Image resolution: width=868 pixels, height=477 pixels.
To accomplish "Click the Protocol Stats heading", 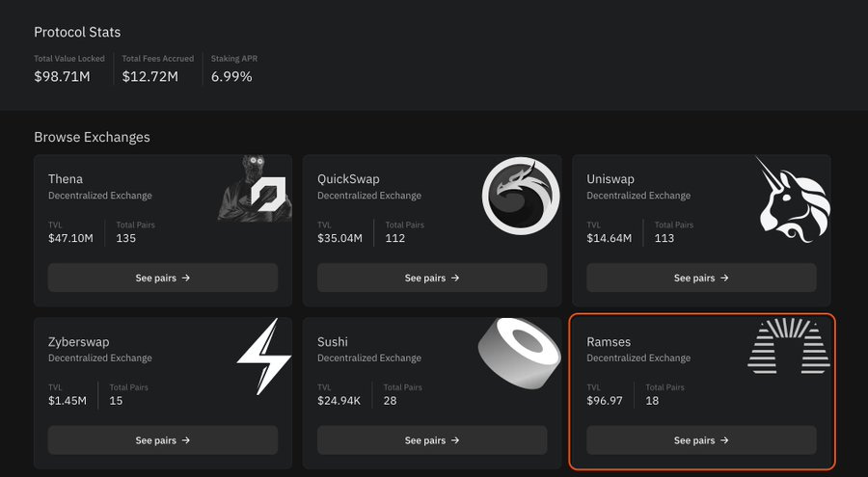I will tap(77, 32).
